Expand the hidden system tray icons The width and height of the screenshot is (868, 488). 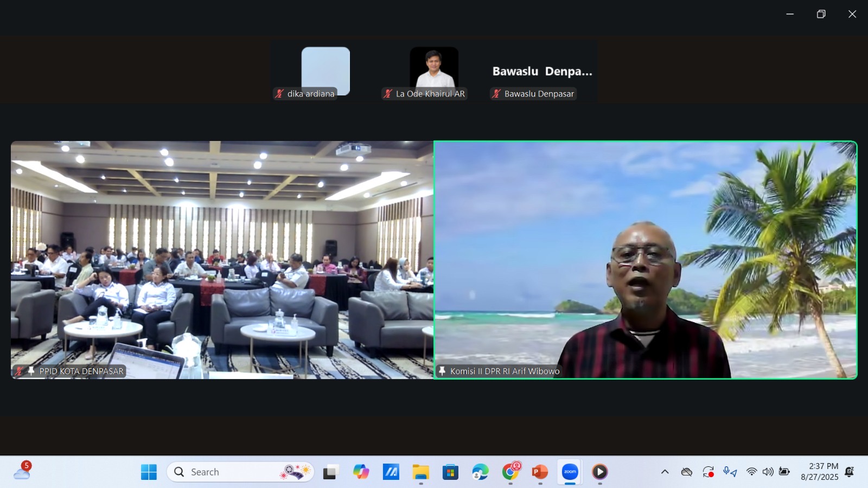665,472
